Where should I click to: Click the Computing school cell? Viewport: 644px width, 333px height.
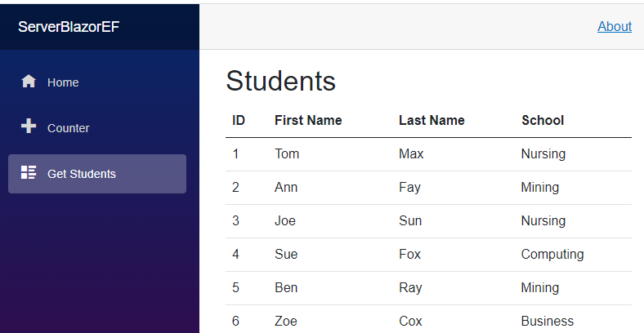[x=552, y=255]
